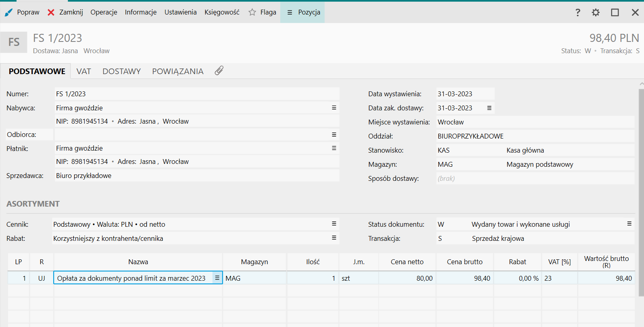Open the Status dokumentu menu
This screenshot has height=327, width=644.
(x=629, y=224)
